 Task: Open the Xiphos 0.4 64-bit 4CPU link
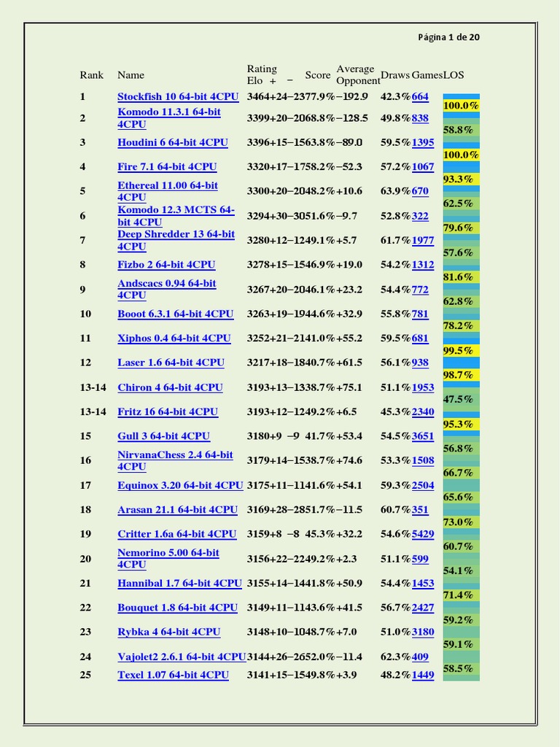pos(174,338)
